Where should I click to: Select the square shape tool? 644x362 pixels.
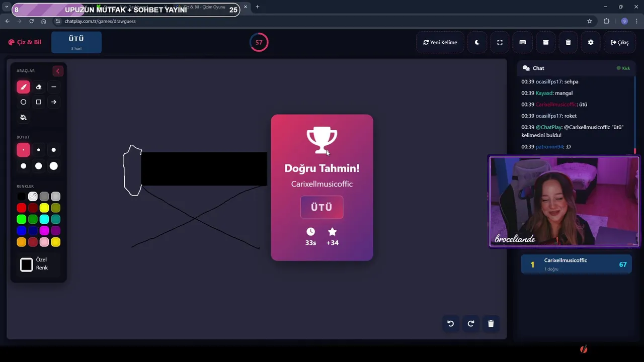tap(38, 102)
